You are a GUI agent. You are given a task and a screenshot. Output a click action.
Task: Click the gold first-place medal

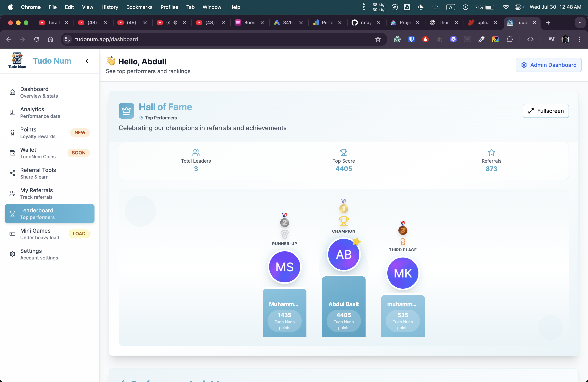tap(344, 206)
